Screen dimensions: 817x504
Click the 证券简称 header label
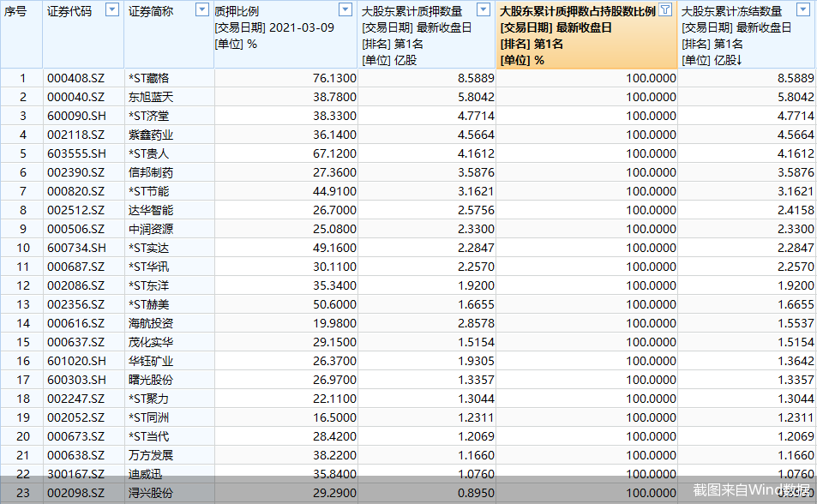[151, 11]
